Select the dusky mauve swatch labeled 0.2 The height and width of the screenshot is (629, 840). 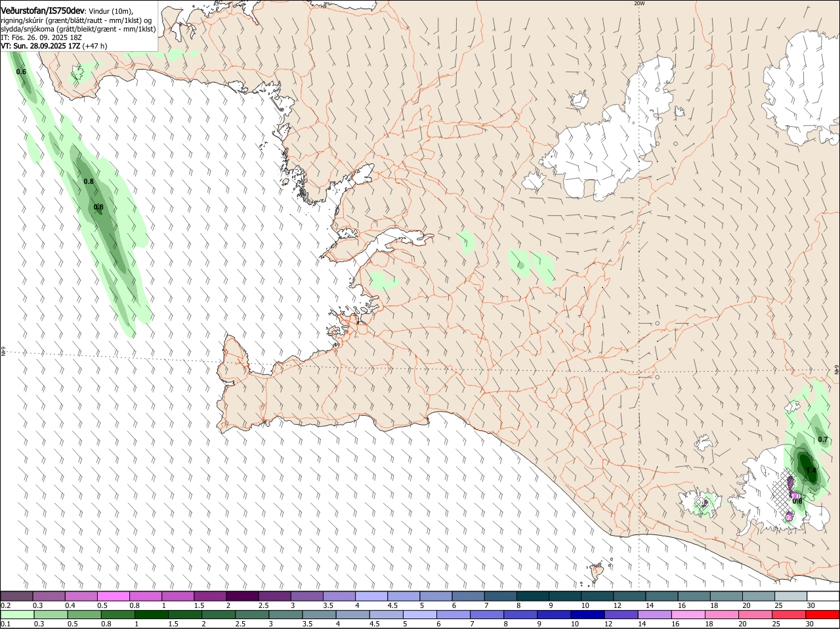pos(17,596)
